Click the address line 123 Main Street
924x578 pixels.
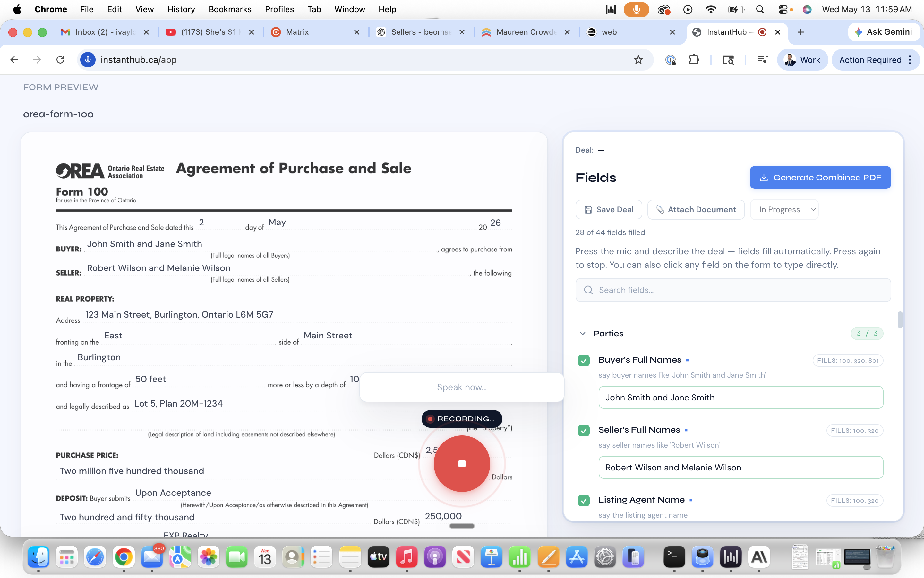[179, 315]
